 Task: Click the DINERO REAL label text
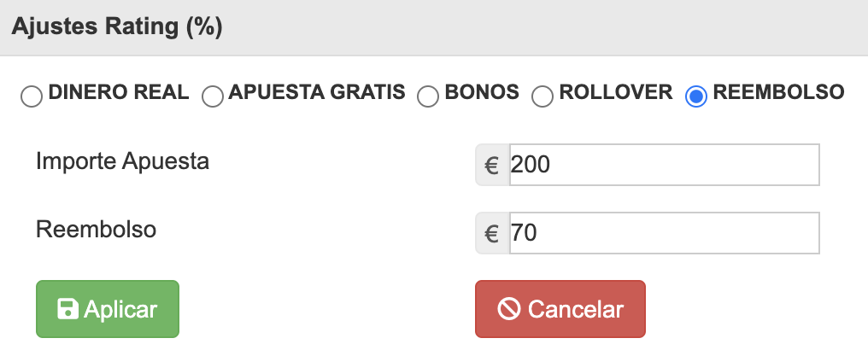tap(119, 92)
